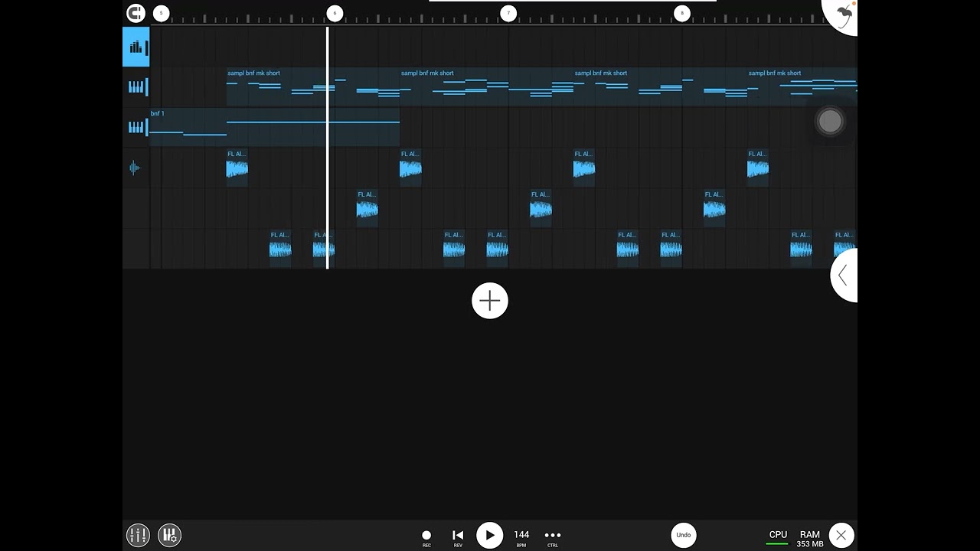Click the Undo button
This screenshot has height=551, width=980.
pyautogui.click(x=684, y=535)
